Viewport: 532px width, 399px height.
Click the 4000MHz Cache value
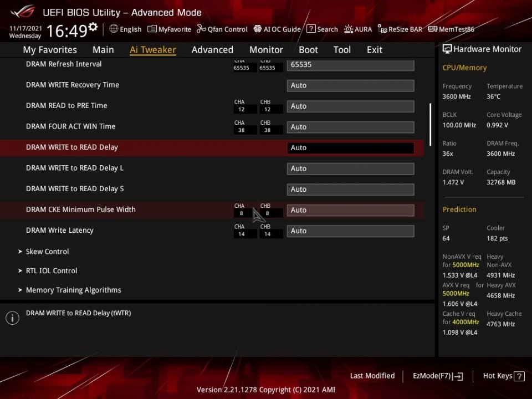click(466, 322)
